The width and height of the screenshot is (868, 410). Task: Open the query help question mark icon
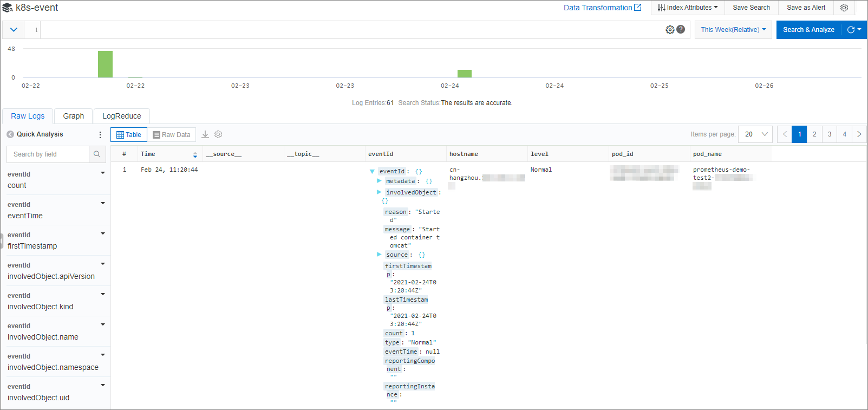(x=681, y=29)
